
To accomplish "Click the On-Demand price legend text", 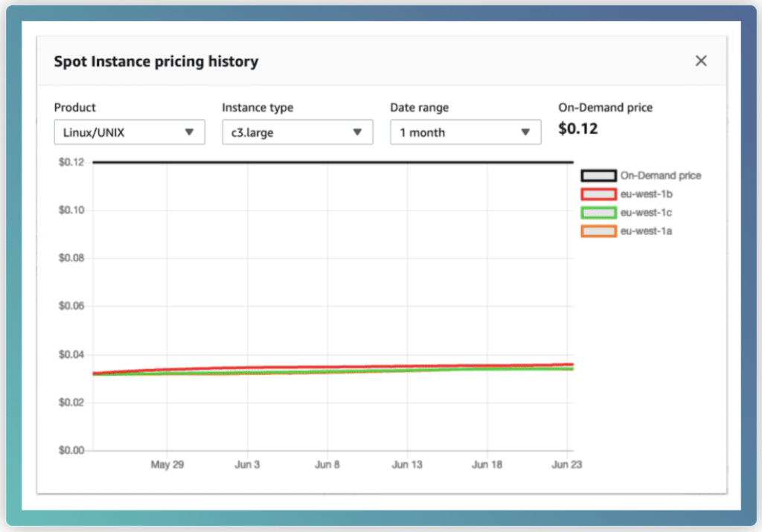I will tap(660, 176).
